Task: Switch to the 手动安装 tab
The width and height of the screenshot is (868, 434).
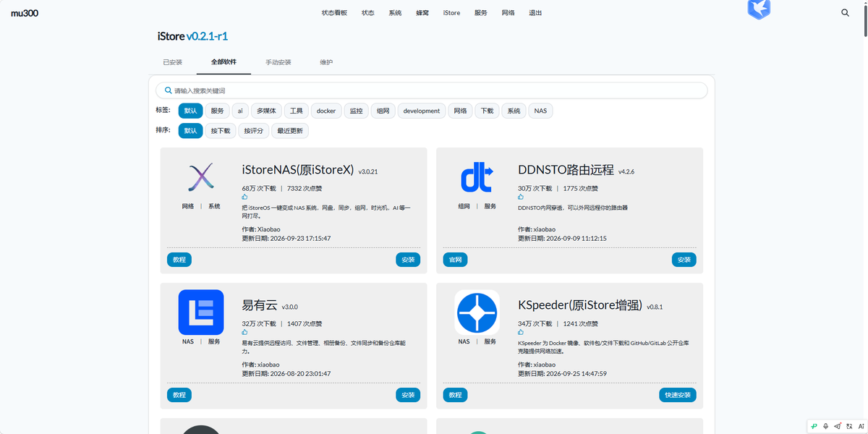Action: (278, 62)
